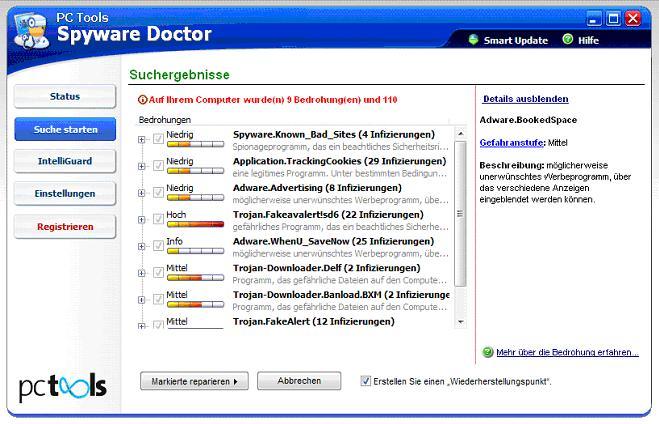Viewport: 659px width, 424px height.
Task: Click the Adware.BookedSpace detail title
Action: 528,120
